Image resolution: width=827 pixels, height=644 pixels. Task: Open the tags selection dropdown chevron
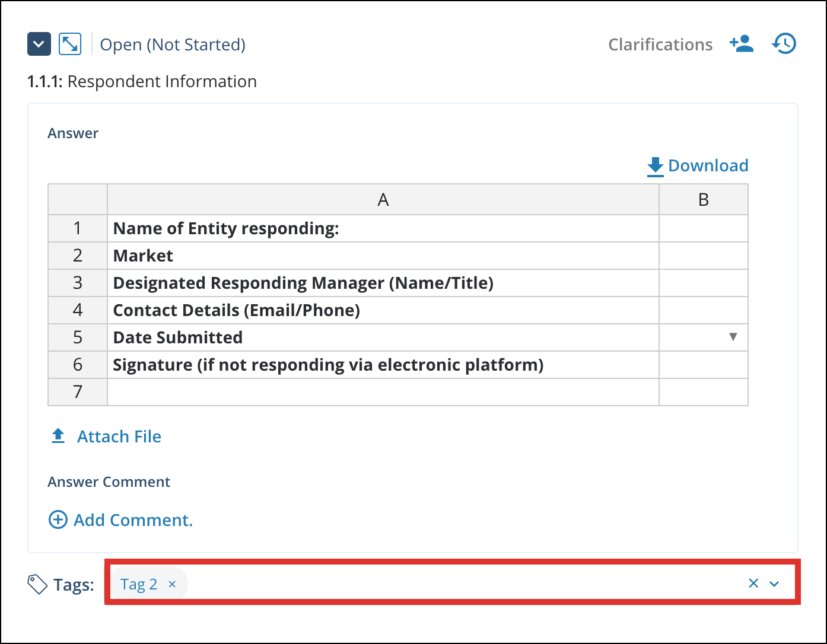[774, 584]
